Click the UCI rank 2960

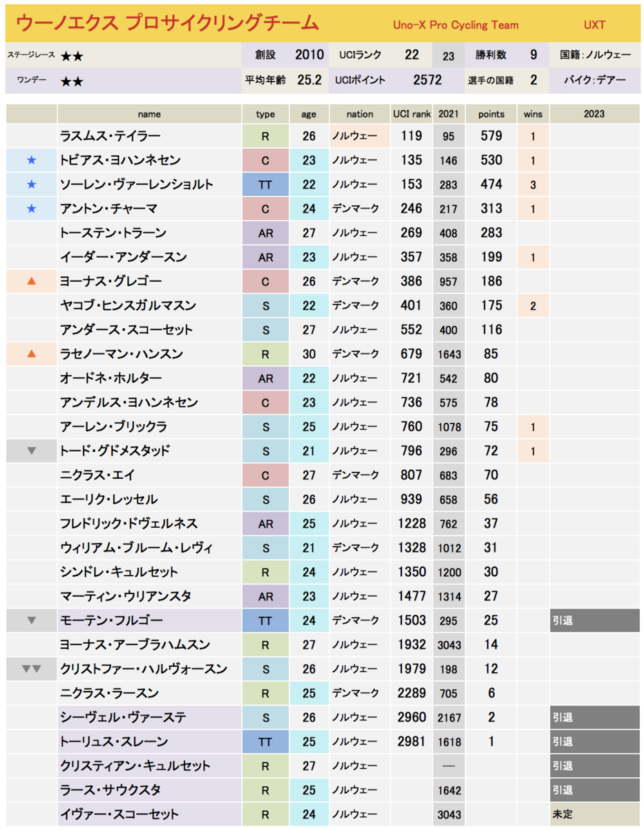(411, 717)
